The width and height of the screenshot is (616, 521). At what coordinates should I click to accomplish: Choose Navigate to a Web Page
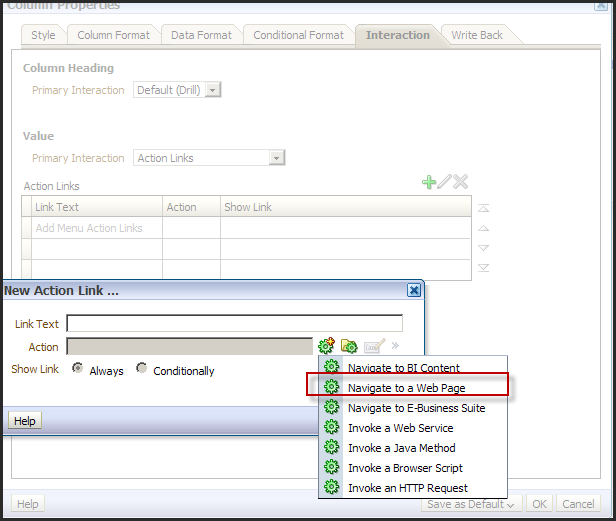pyautogui.click(x=407, y=388)
